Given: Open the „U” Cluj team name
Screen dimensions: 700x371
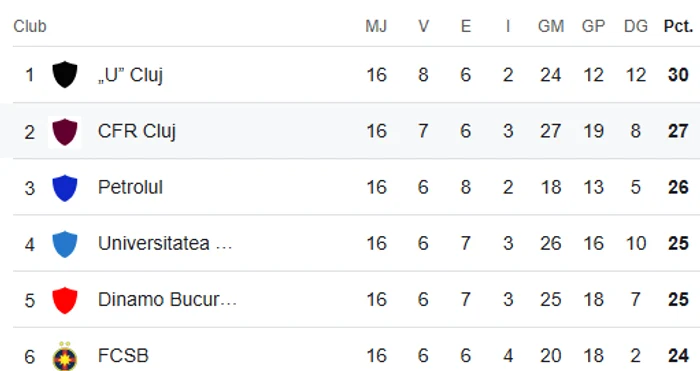Looking at the screenshot, I should [130, 75].
